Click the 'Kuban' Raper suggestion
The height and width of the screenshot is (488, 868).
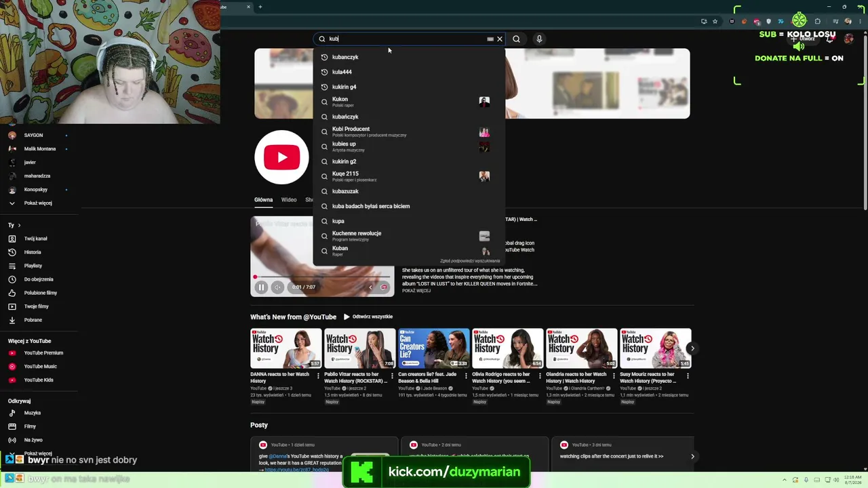coord(409,251)
